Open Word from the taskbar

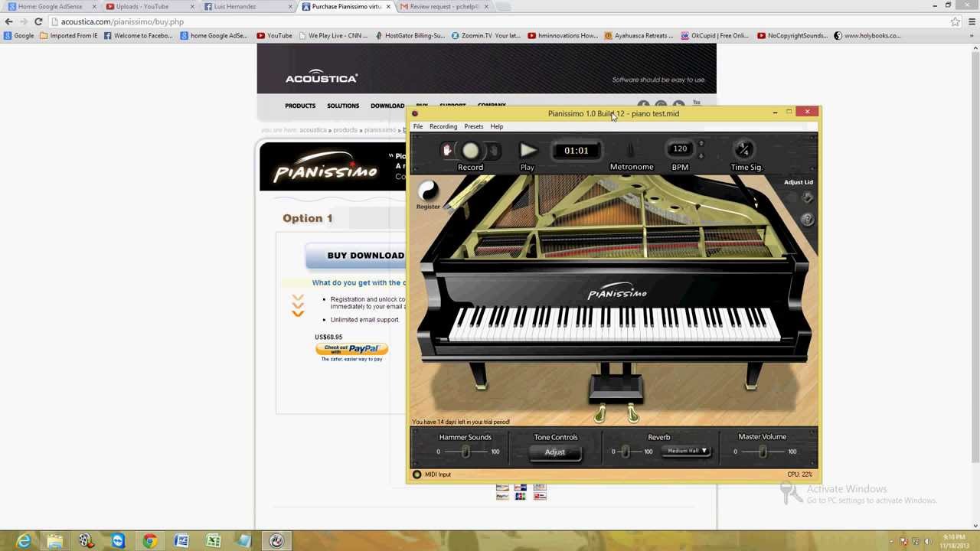[181, 541]
